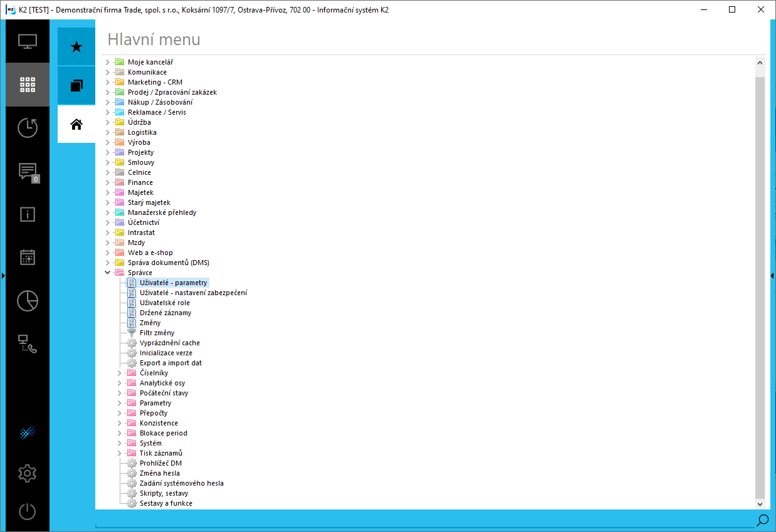Click the Sestavy a funkce gear icon

coord(132,503)
